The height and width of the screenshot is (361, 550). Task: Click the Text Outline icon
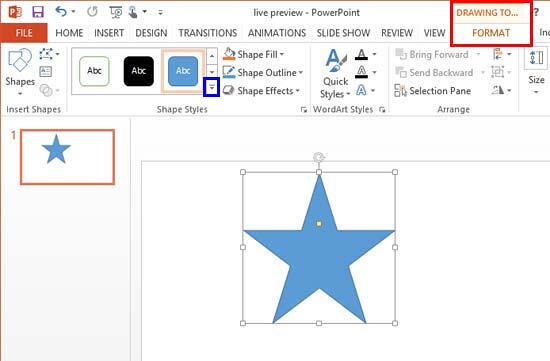coord(361,72)
